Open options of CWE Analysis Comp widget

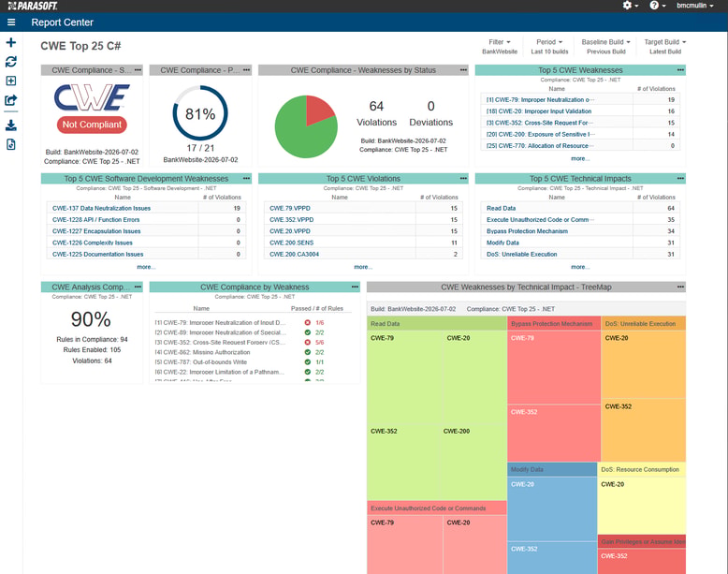138,287
